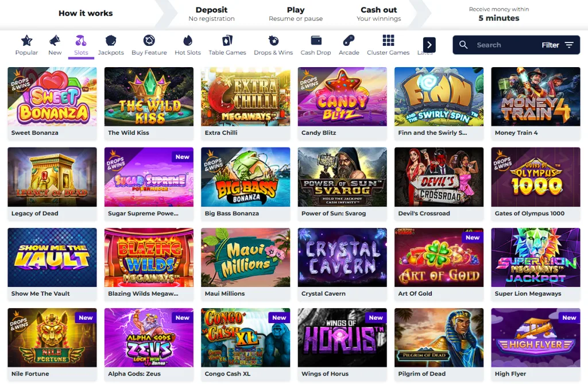Launch the Money Train 4 game
The height and width of the screenshot is (384, 588).
coord(536,96)
